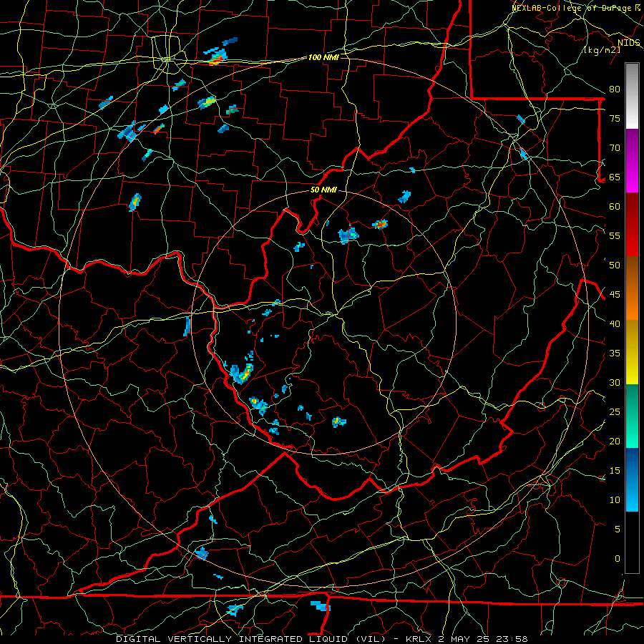Click the color scale value 40
Viewport: 644px width, 644px height.
pyautogui.click(x=615, y=323)
